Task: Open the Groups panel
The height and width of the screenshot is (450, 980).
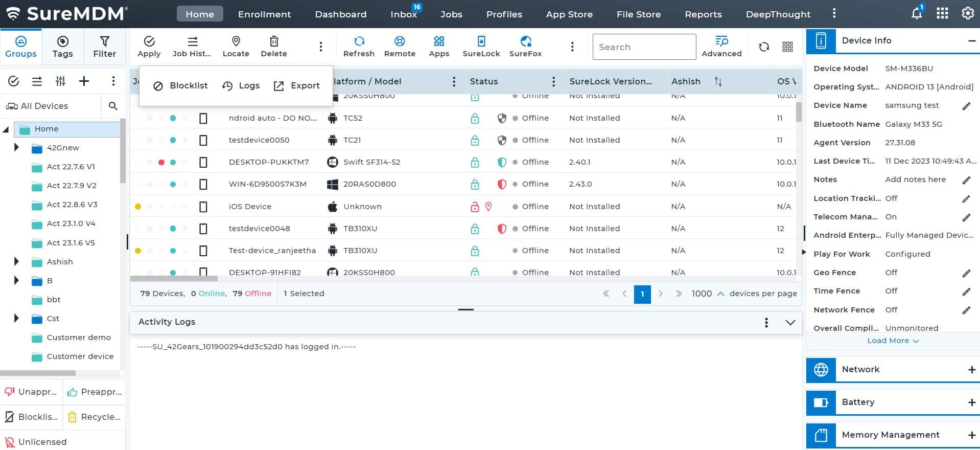Action: click(21, 47)
